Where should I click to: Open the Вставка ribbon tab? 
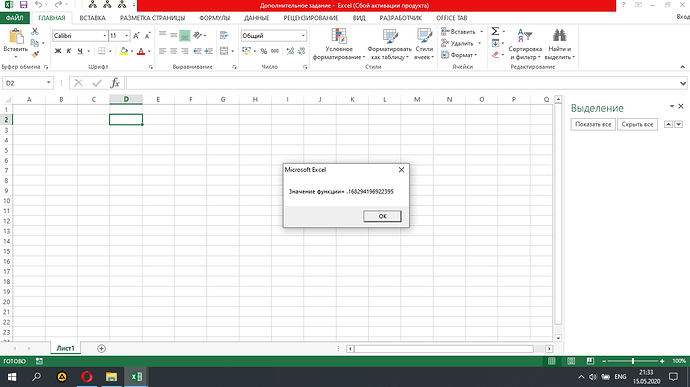92,18
